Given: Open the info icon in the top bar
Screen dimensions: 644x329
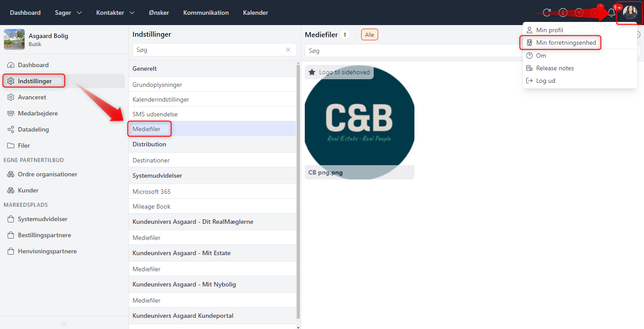Looking at the screenshot, I should point(563,13).
